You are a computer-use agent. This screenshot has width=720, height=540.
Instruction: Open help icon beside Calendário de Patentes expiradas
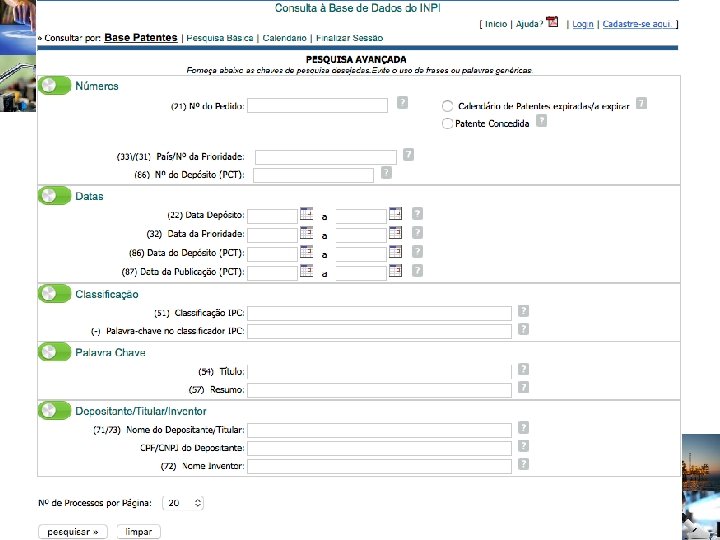[x=641, y=103]
